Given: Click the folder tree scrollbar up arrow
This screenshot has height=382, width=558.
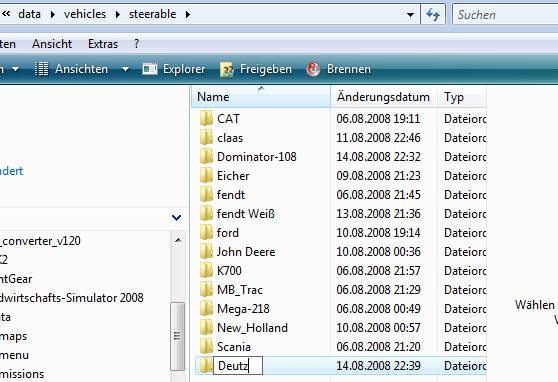Looking at the screenshot, I should (178, 241).
